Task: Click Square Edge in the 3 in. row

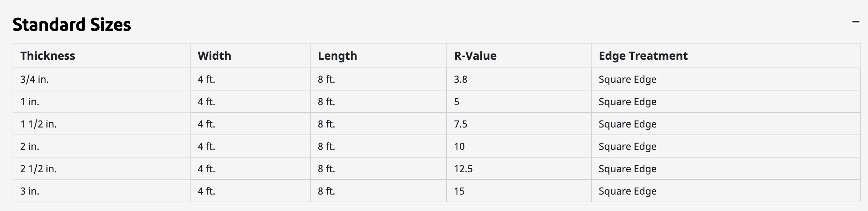Action: coord(628,191)
